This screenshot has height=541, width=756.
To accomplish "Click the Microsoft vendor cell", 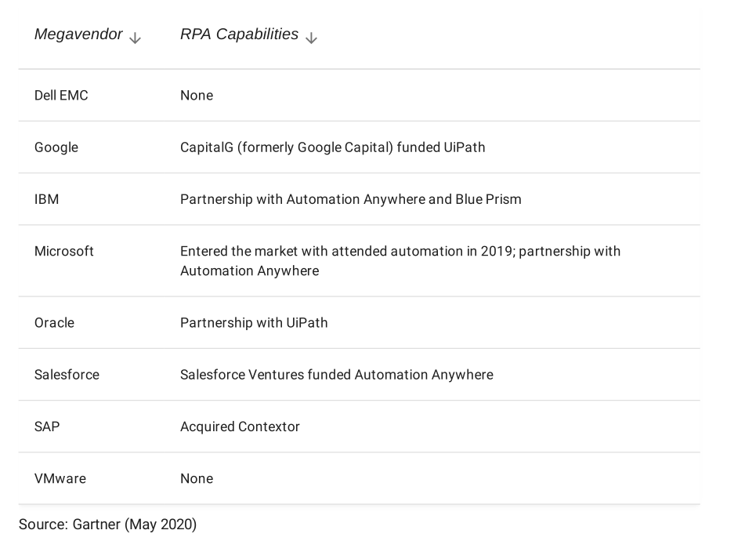I will pos(64,252).
